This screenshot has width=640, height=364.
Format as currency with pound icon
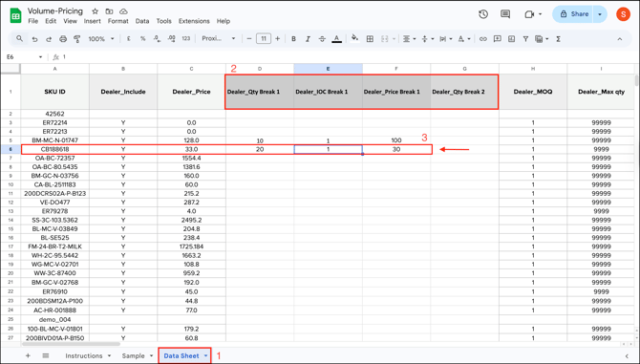(129, 39)
